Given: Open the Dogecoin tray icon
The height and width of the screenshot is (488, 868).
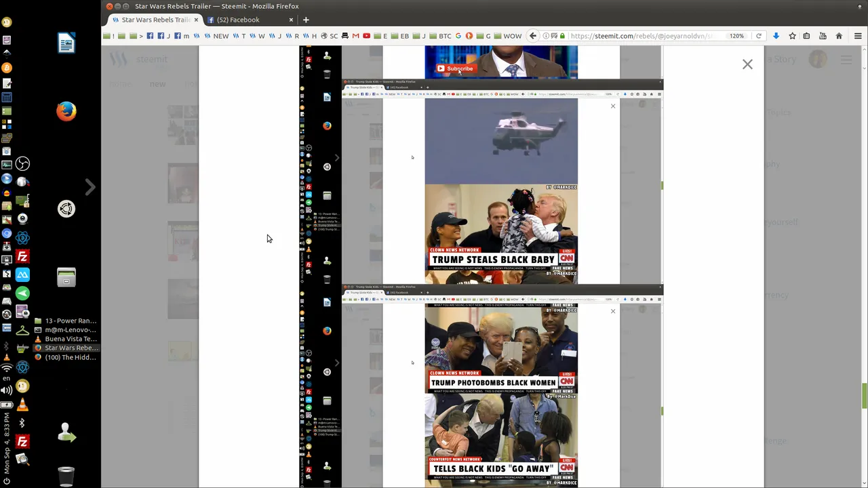Looking at the screenshot, I should coord(22,386).
